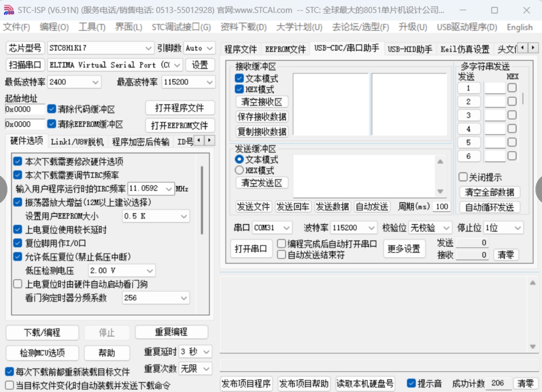Select send buffer HEX模式 radio button
The width and height of the screenshot is (542, 392).
239,170
